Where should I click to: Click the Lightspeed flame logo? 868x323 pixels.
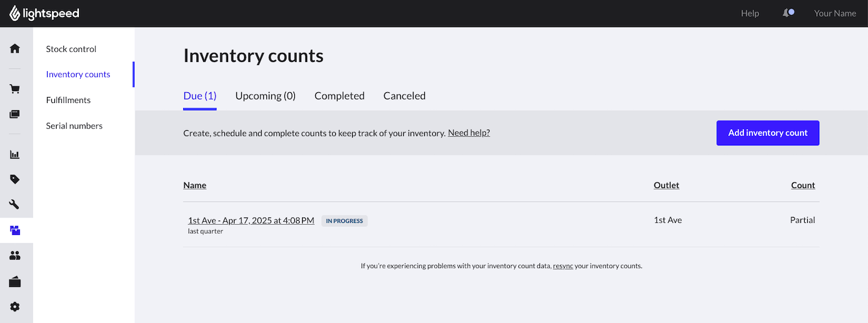coord(14,13)
